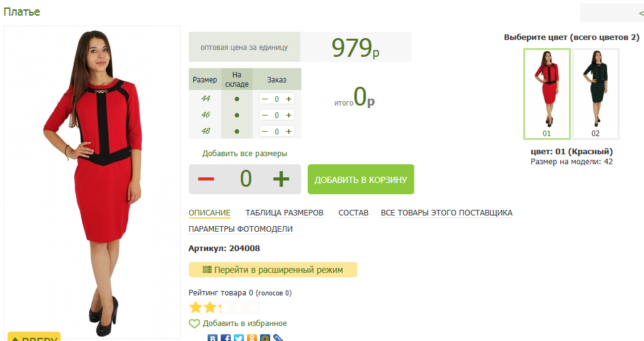Screen dimensions: 644x341
Task: Rate product with the first star
Action: [196, 307]
